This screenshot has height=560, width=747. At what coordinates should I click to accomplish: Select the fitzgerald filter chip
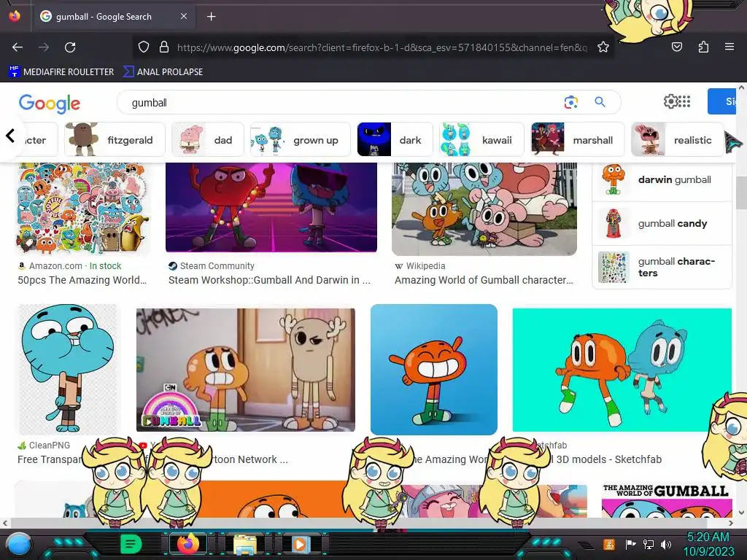tap(115, 139)
